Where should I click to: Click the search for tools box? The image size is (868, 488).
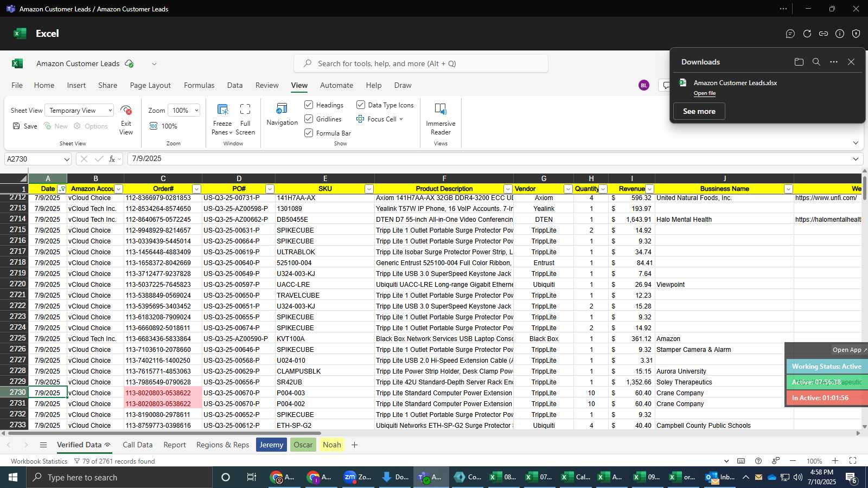(x=421, y=63)
